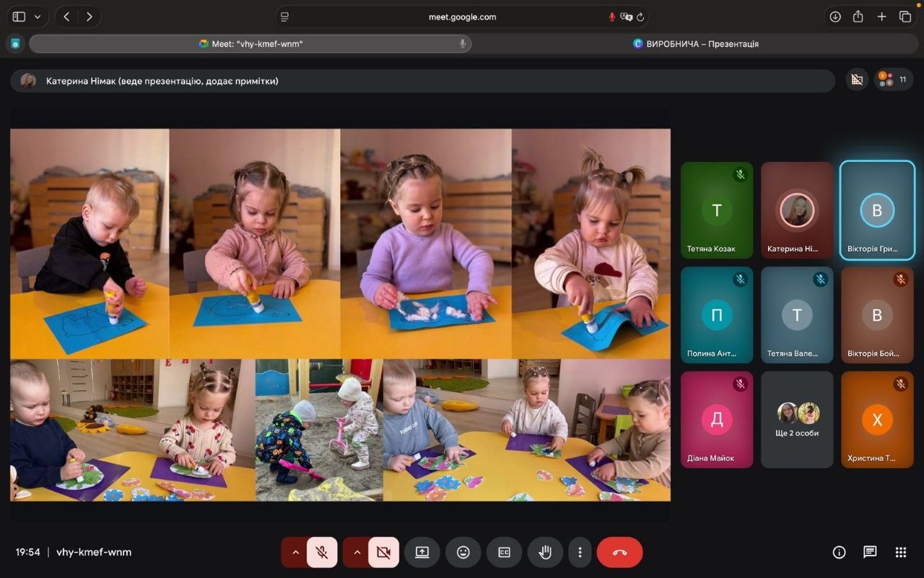Leave the call with the red button
This screenshot has height=578, width=924.
click(x=619, y=552)
